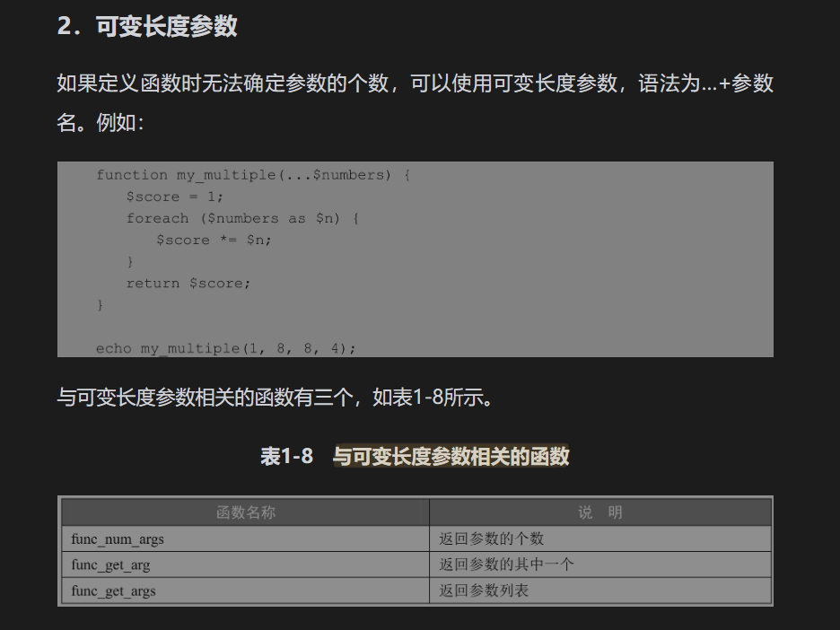The height and width of the screenshot is (630, 840).
Task: Click the "表1-8" table number label
Action: pos(286,457)
